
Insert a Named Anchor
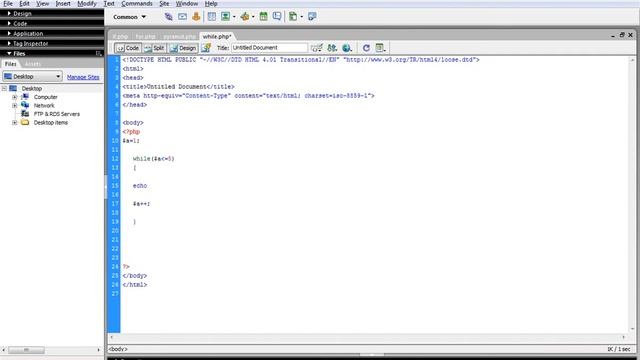pyautogui.click(x=196, y=17)
